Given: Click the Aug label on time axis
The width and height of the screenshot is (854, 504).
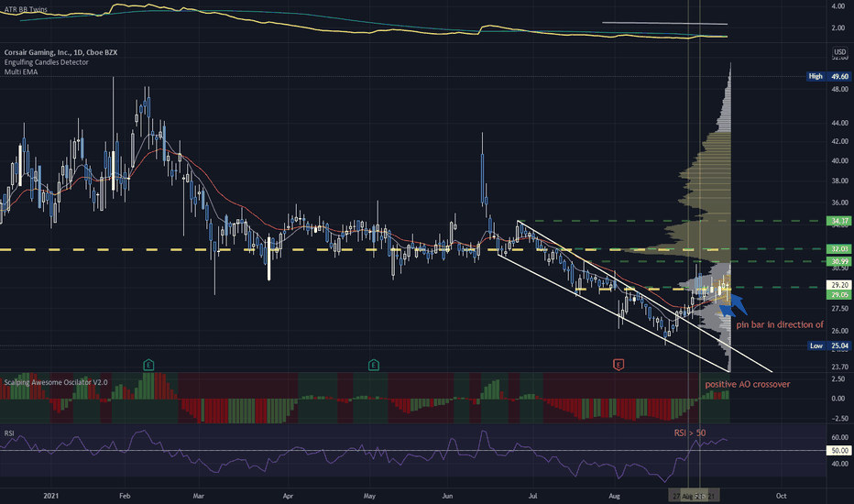Looking at the screenshot, I should pyautogui.click(x=614, y=496).
